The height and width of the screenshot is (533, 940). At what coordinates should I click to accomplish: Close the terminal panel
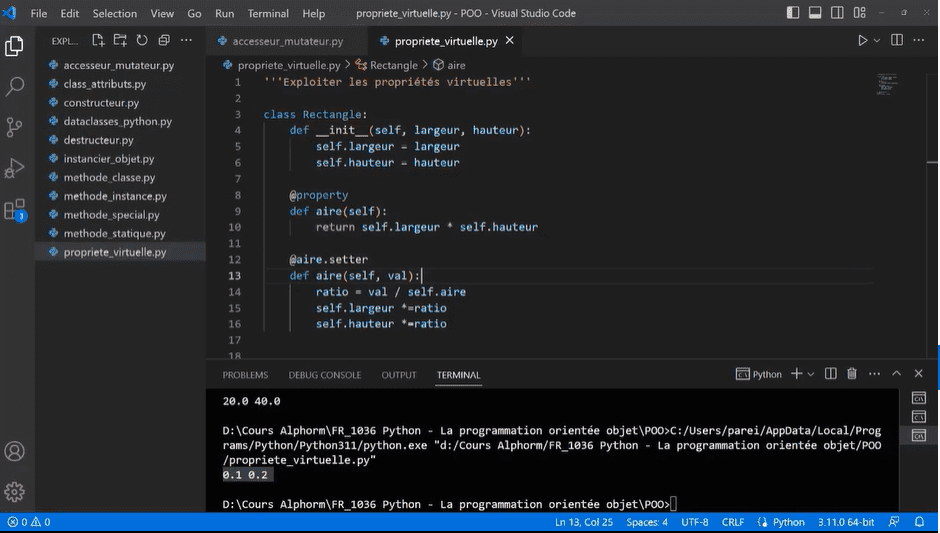(918, 374)
